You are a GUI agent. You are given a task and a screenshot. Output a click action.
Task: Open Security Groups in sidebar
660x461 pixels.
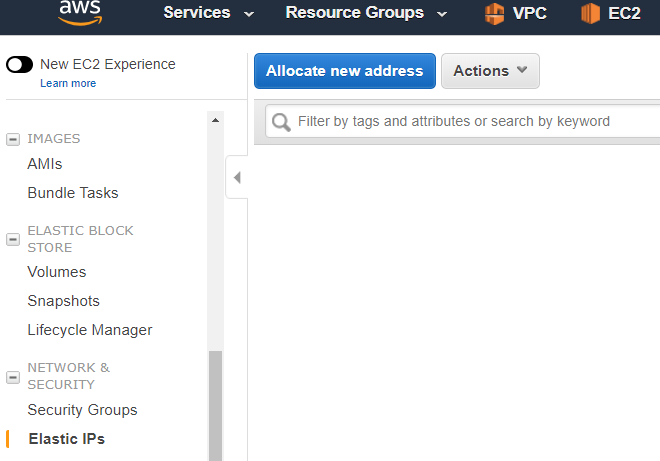(82, 410)
